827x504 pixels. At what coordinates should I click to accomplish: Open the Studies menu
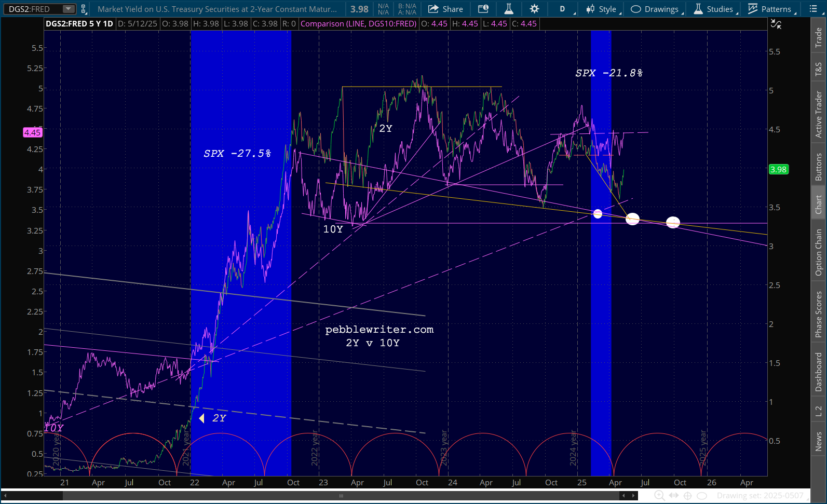(x=715, y=9)
